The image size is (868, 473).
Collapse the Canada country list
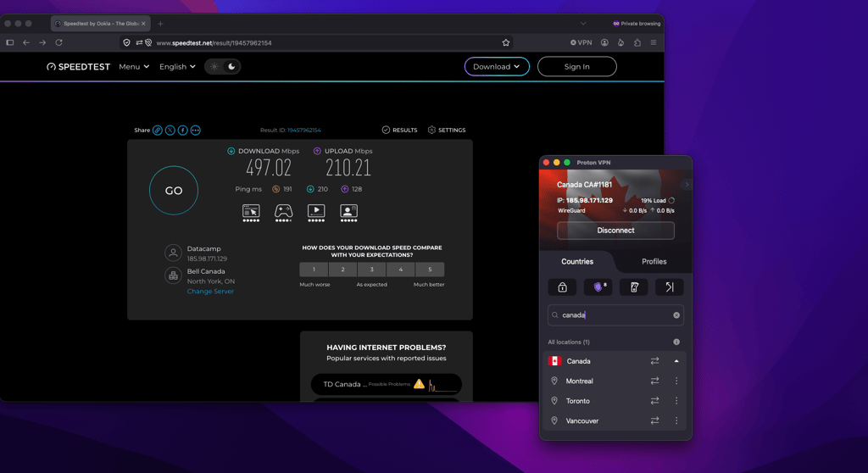click(x=676, y=361)
